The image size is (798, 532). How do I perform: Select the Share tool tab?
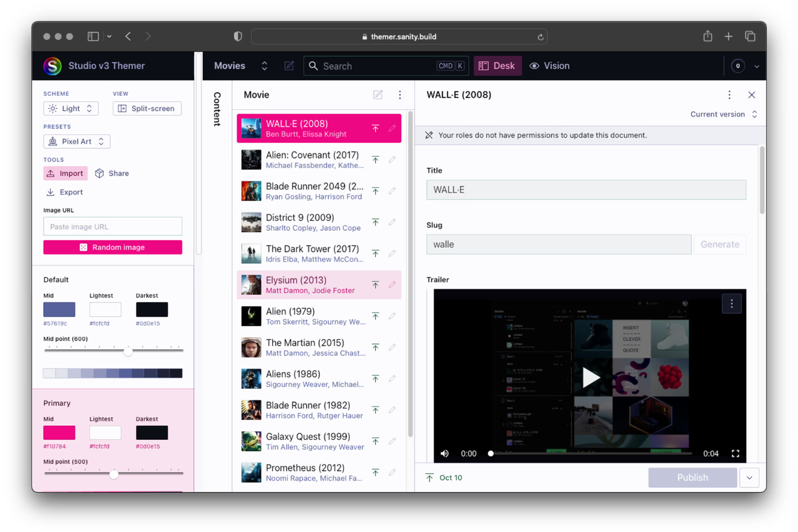click(112, 174)
